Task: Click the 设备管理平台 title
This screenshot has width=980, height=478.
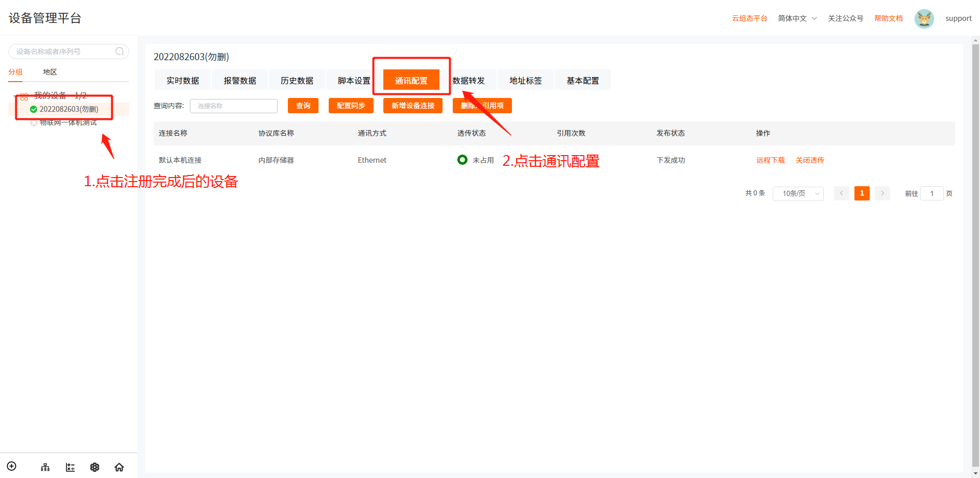Action: coord(45,18)
